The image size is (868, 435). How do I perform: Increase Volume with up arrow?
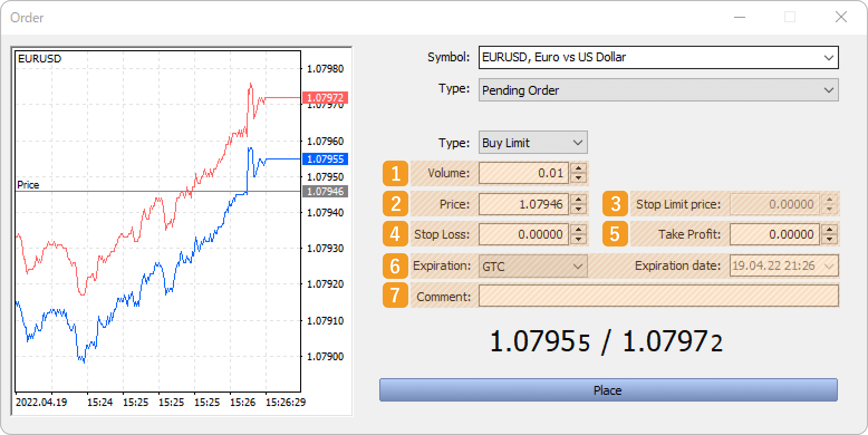click(579, 168)
